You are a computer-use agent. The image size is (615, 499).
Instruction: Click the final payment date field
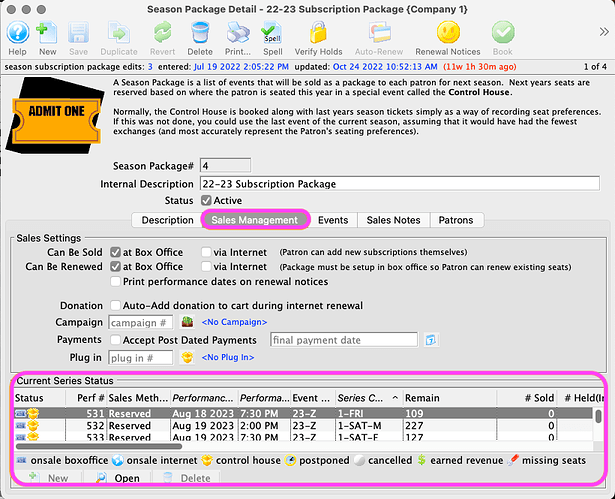[344, 340]
